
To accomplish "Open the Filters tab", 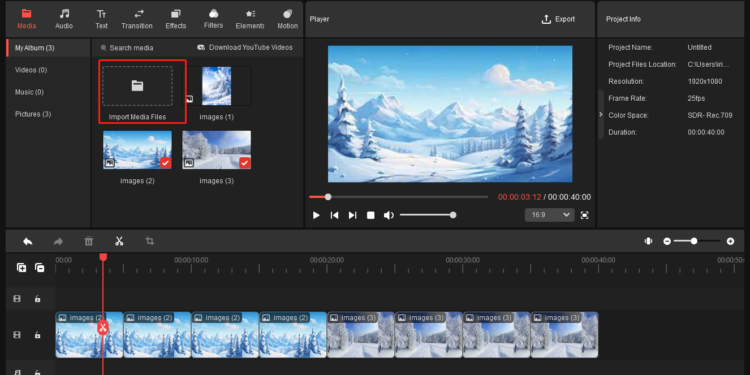I will 213,19.
